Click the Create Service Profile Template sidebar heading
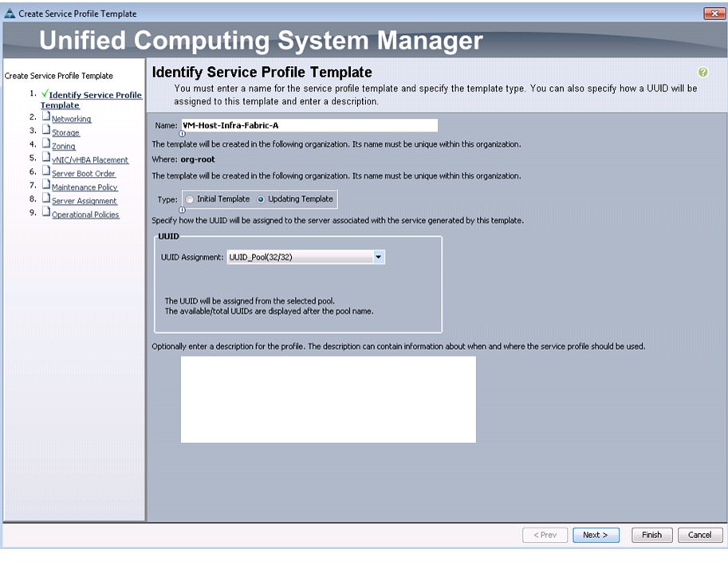This screenshot has height=573, width=728. pos(58,76)
